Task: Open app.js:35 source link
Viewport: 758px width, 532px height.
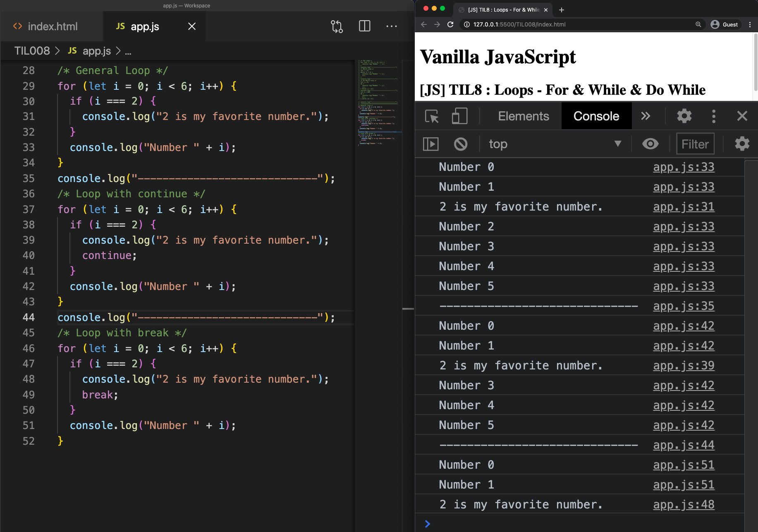Action: [x=684, y=306]
